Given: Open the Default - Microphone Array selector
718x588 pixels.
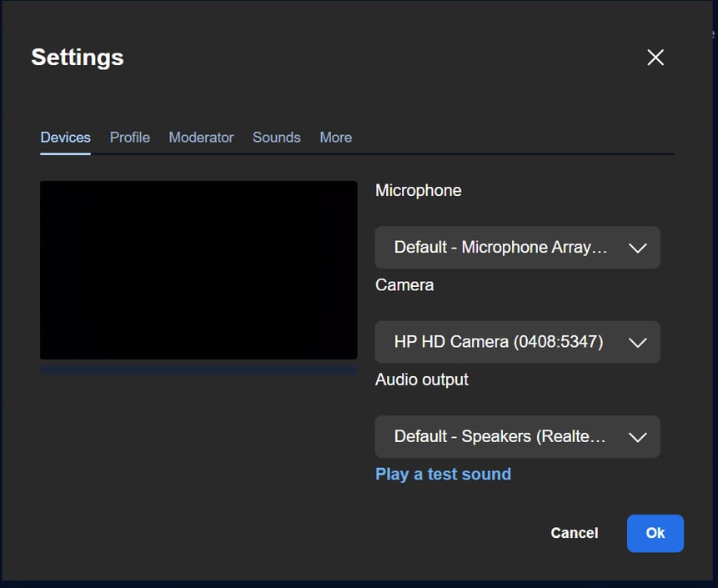Looking at the screenshot, I should pyautogui.click(x=500, y=248).
